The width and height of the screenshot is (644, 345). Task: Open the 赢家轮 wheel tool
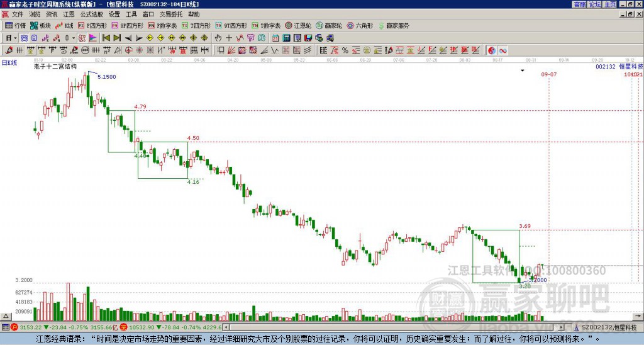click(x=329, y=25)
